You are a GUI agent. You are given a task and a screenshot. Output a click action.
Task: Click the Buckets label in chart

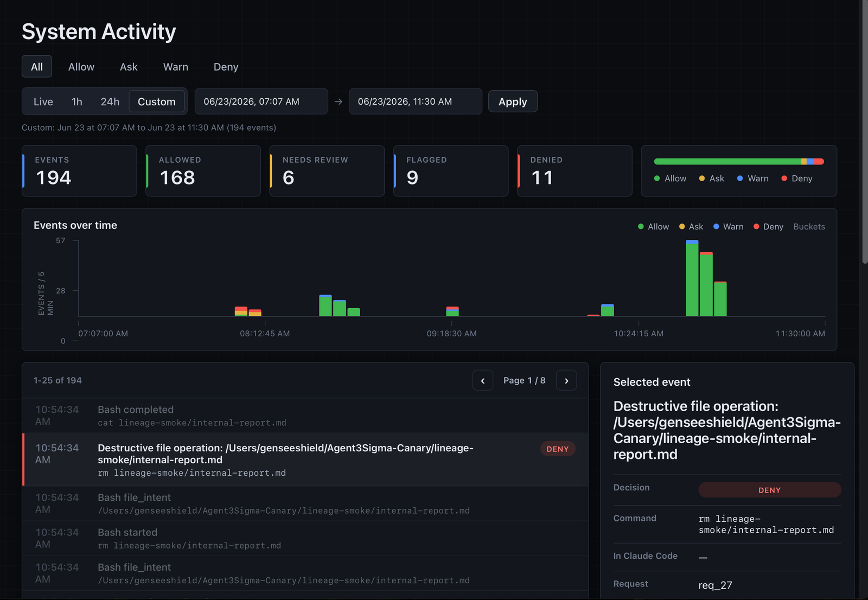coord(809,227)
